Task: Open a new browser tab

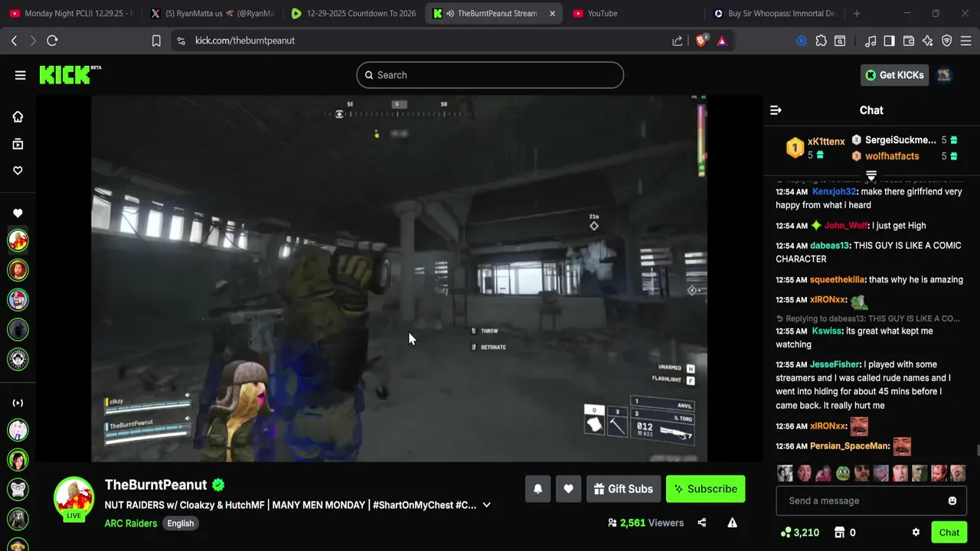Action: [857, 13]
